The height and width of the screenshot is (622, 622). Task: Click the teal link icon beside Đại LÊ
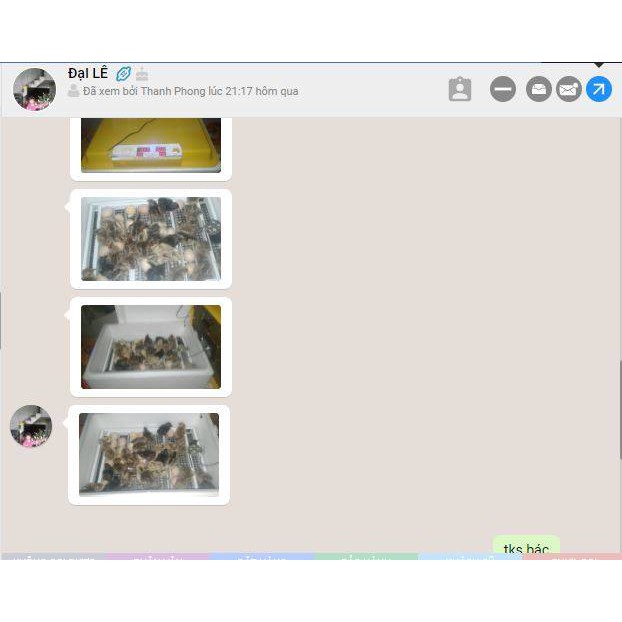[x=123, y=73]
